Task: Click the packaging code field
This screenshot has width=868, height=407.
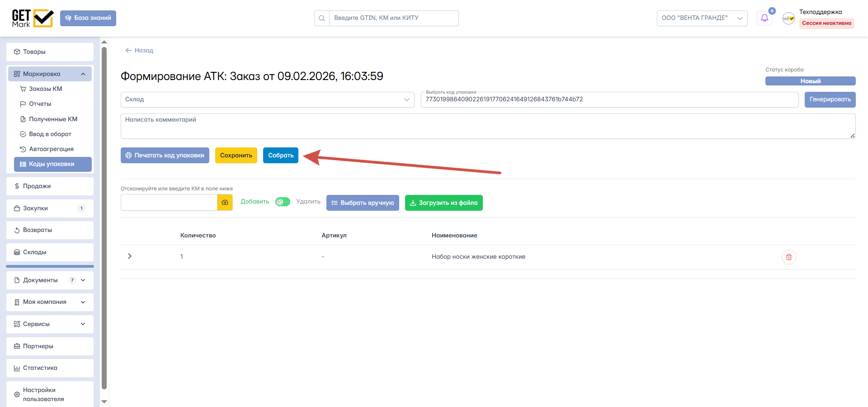Action: click(x=609, y=99)
